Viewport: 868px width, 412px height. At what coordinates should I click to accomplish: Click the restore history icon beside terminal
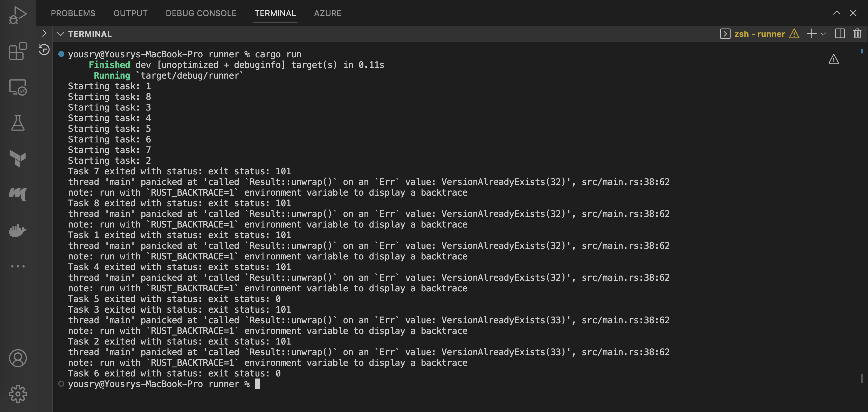click(44, 50)
